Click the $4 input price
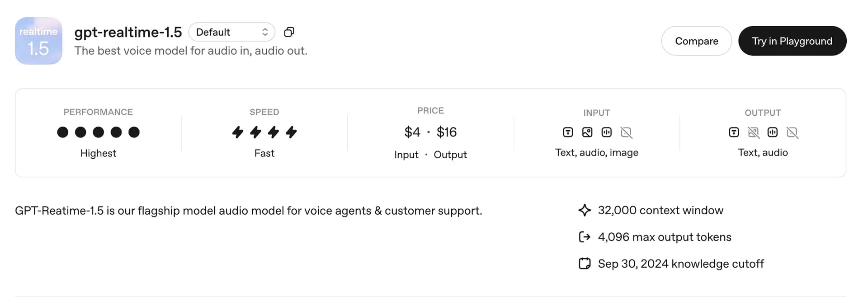 coord(412,132)
